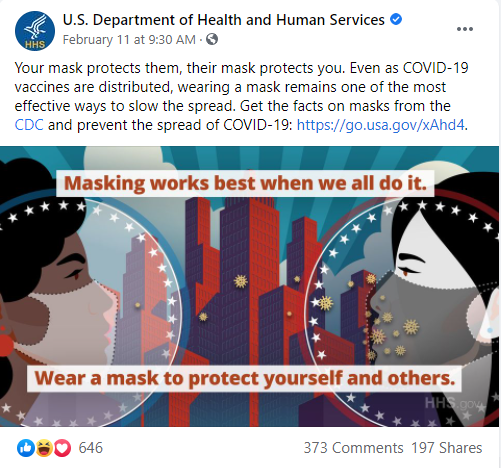
Task: Click the blue verified badge icon
Action: [x=396, y=19]
